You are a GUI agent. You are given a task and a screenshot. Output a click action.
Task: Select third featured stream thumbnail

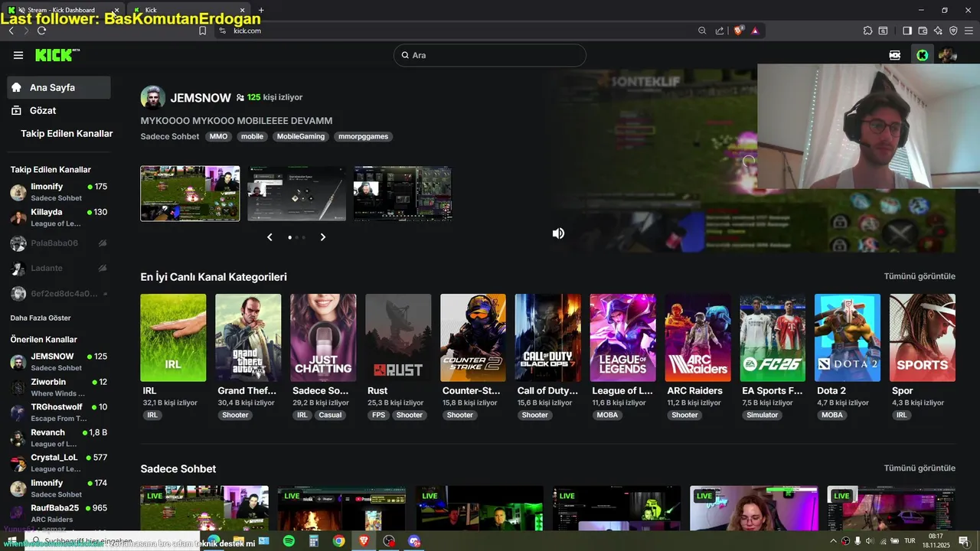click(x=403, y=194)
